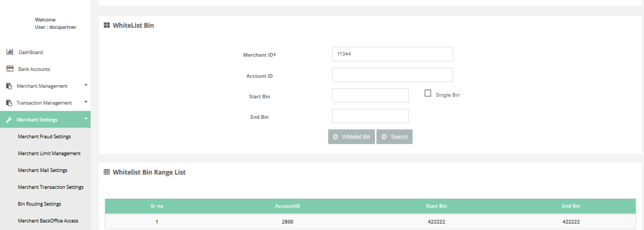Expand the Merchant Management menu arrow
This screenshot has height=230, width=644.
(x=86, y=85)
